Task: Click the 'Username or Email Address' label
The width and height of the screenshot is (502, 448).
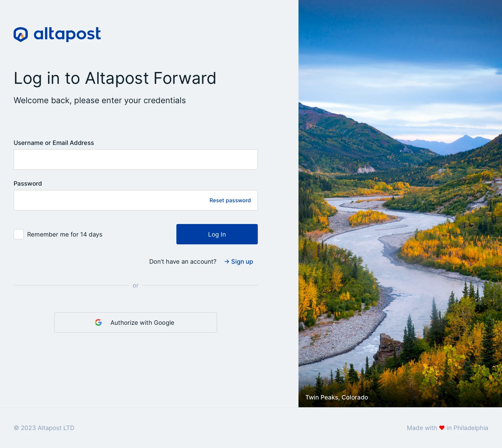Action: (54, 143)
